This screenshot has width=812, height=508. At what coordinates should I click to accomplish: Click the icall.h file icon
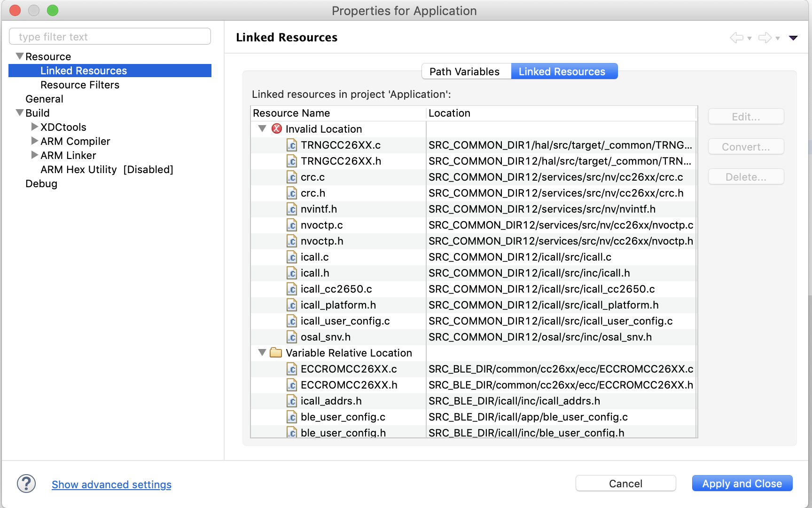[x=292, y=273]
